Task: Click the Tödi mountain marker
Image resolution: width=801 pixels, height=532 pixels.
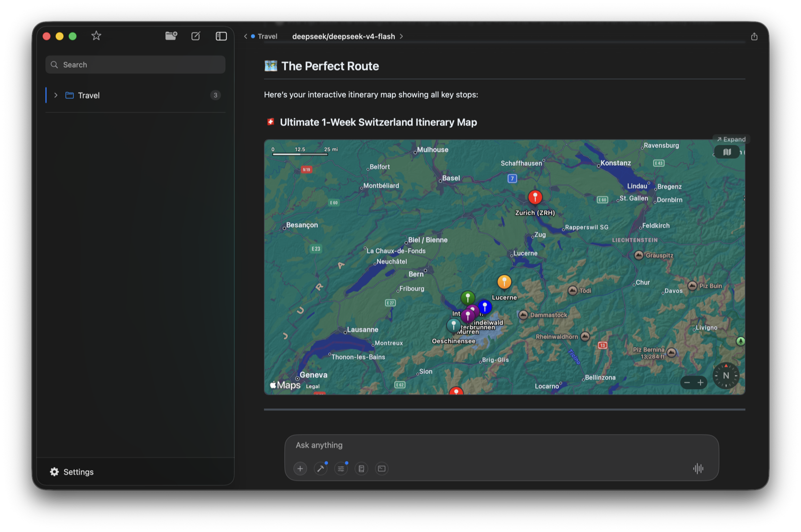Action: (573, 290)
